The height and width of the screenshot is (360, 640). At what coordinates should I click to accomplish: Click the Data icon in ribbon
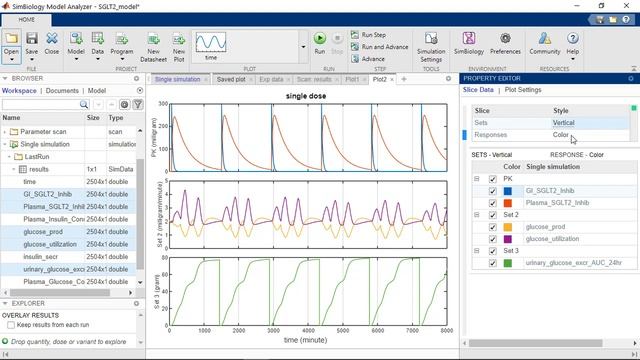click(98, 39)
